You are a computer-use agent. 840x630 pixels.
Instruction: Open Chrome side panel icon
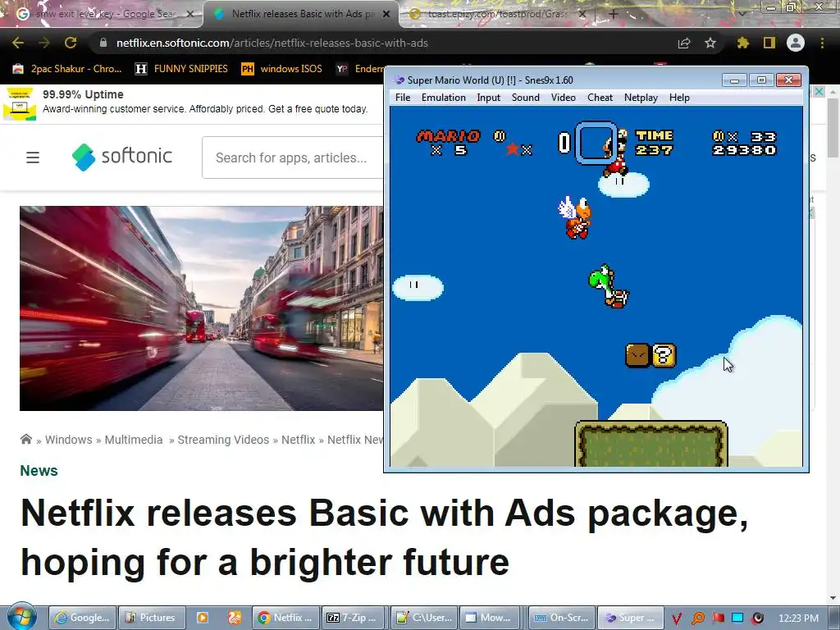(769, 43)
